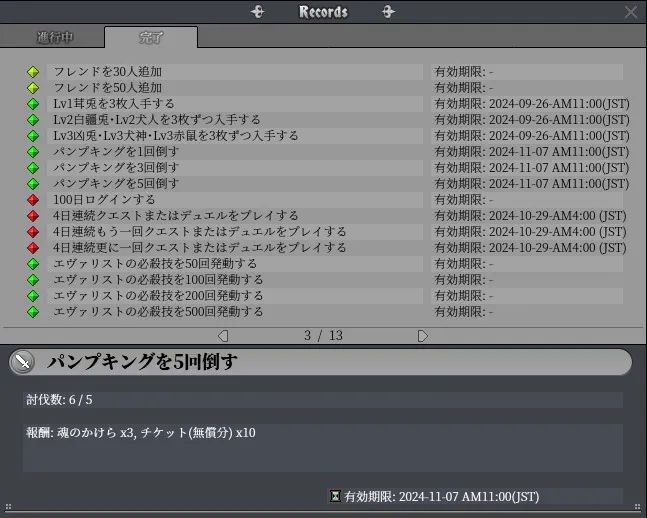Go to next records page arrow
The height and width of the screenshot is (518, 647).
tap(423, 336)
